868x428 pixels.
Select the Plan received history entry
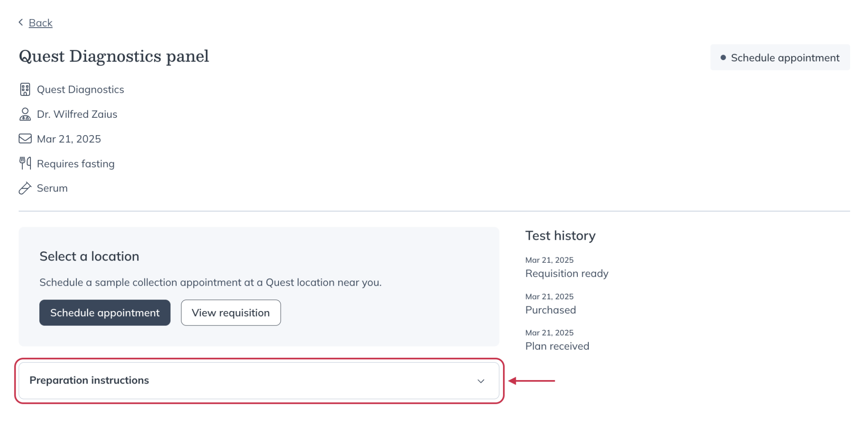coord(557,346)
